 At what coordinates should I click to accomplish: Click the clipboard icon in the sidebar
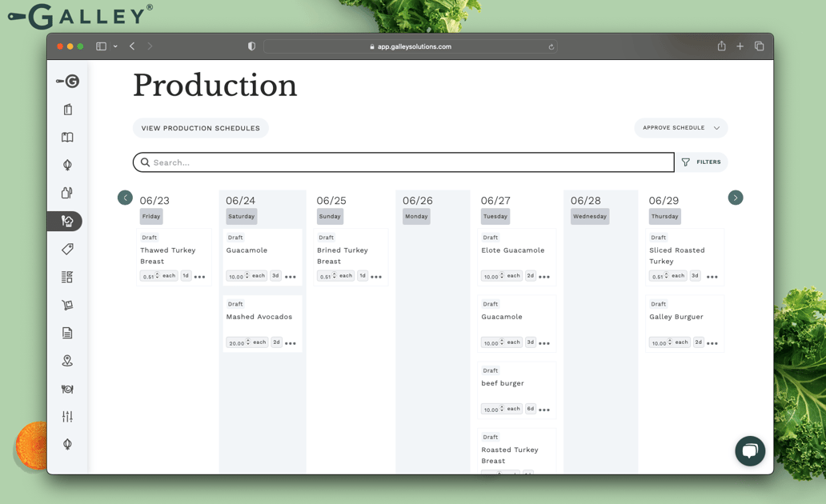67,109
